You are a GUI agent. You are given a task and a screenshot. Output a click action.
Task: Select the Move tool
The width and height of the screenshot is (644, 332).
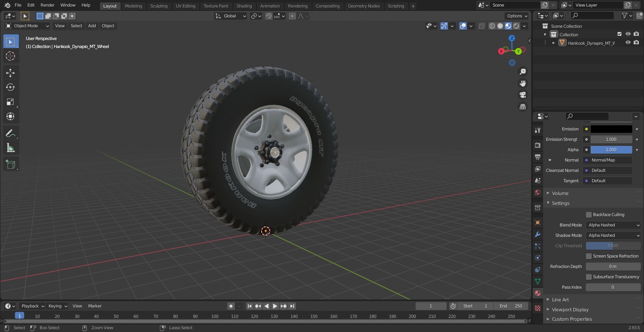(x=10, y=73)
